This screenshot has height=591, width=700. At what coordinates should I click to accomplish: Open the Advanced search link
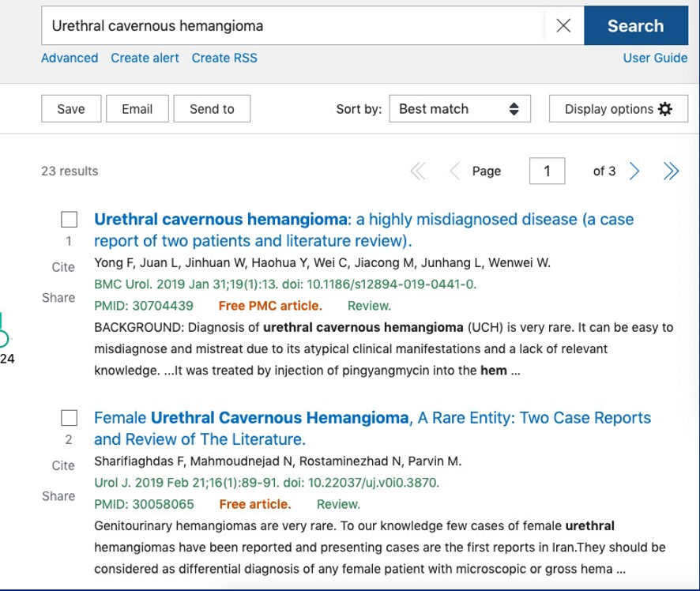coord(70,58)
